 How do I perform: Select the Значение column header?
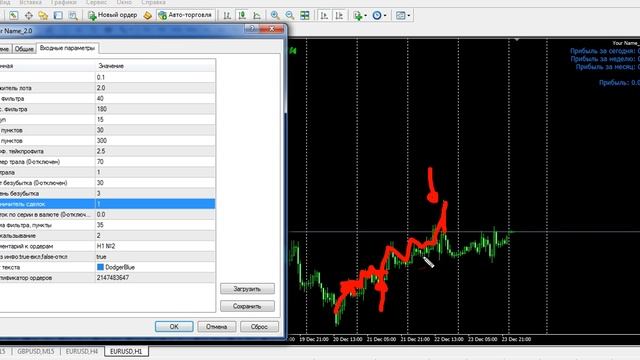(x=155, y=66)
